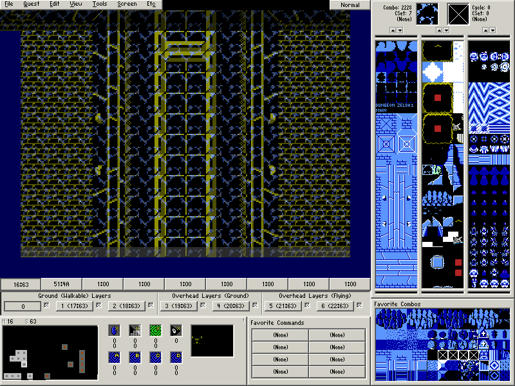Viewport: 515px width, 386px height.
Task: Open the Edit menu
Action: (x=54, y=4)
